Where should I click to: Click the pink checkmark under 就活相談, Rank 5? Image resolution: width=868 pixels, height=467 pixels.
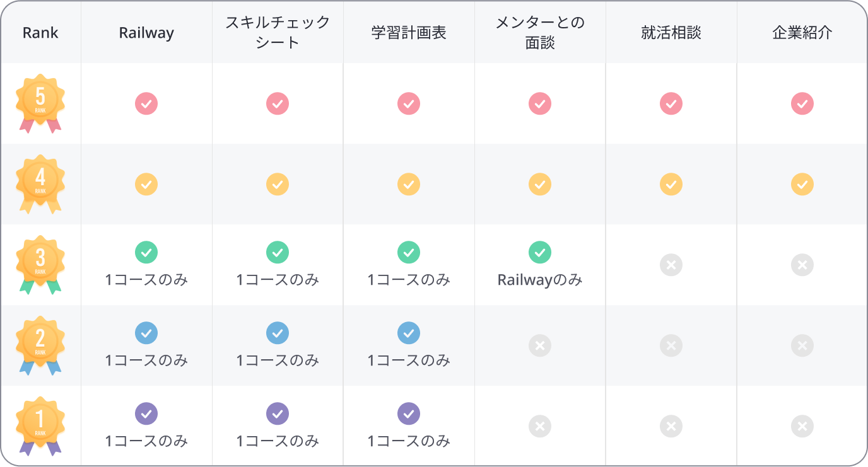[x=671, y=103]
